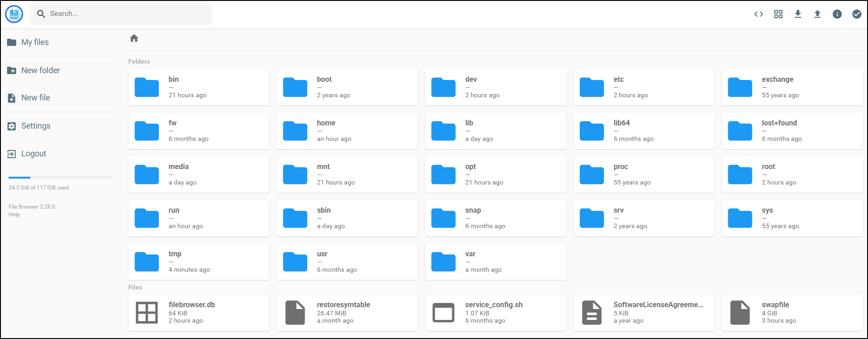
Task: Click the swapfile file icon
Action: pyautogui.click(x=740, y=313)
